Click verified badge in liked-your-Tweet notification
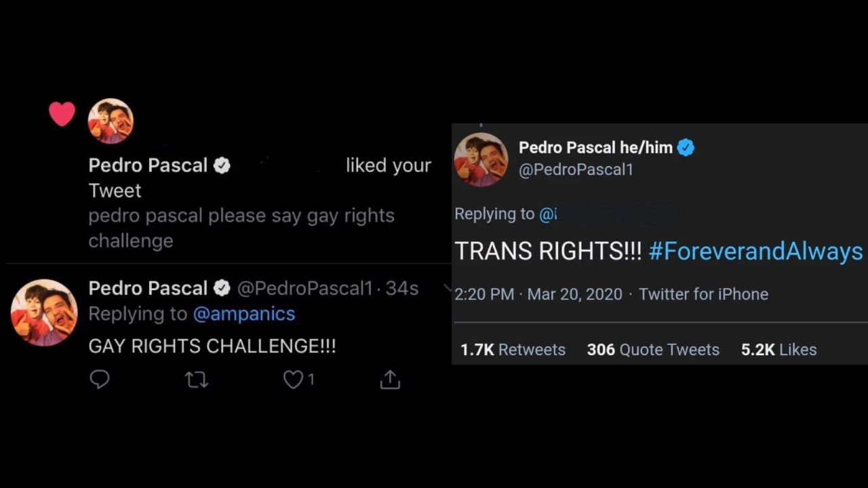The width and height of the screenshot is (868, 488). 222,165
